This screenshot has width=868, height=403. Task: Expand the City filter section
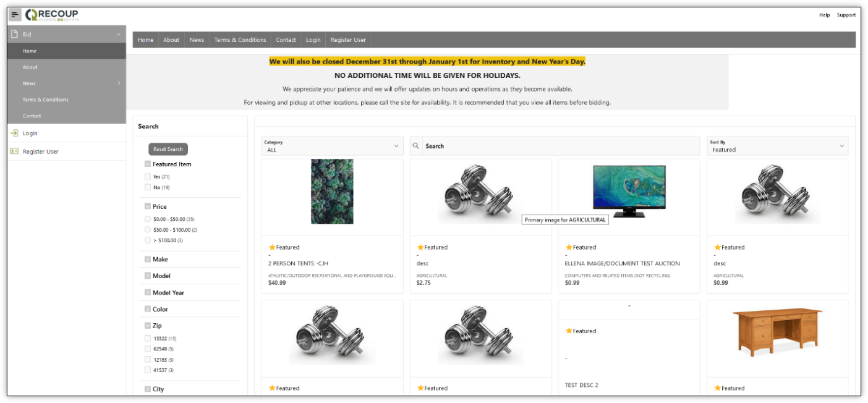pyautogui.click(x=148, y=389)
